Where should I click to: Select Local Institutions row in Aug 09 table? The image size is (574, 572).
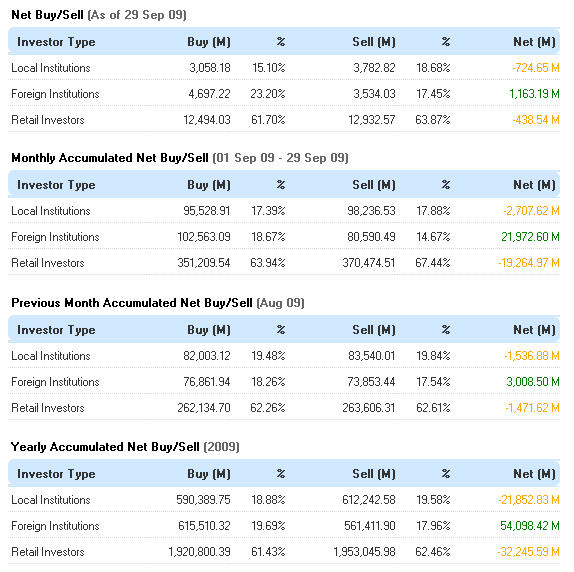point(284,356)
